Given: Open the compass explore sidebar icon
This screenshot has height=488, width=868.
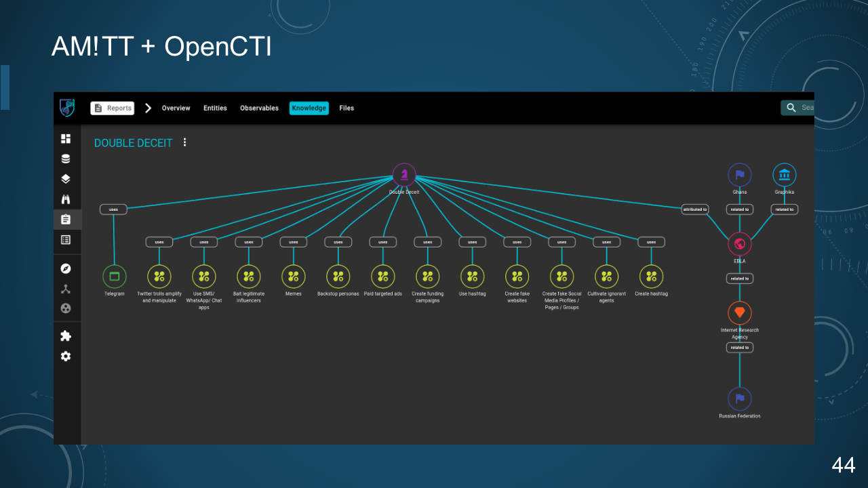Looking at the screenshot, I should coord(66,268).
